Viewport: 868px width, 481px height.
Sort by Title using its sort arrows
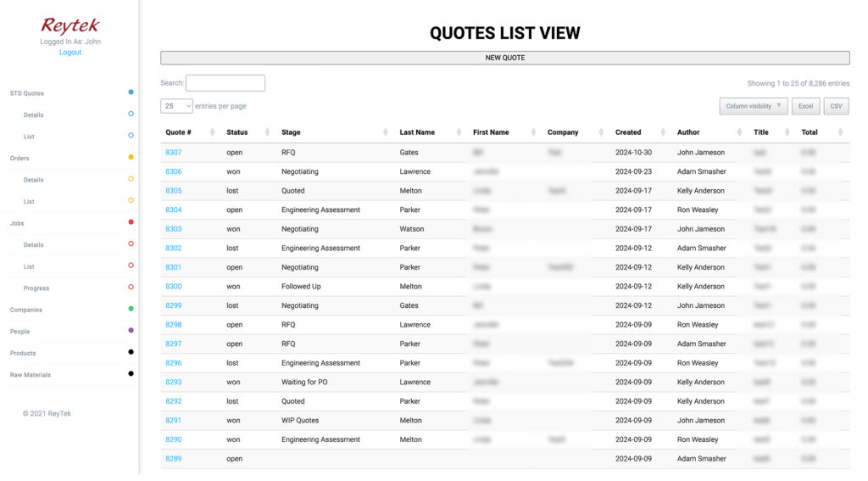coord(787,131)
